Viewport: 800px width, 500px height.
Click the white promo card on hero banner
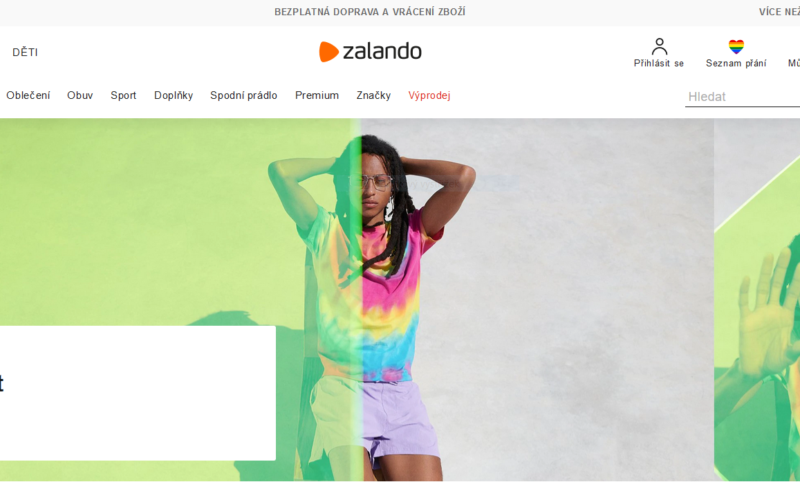[x=138, y=393]
